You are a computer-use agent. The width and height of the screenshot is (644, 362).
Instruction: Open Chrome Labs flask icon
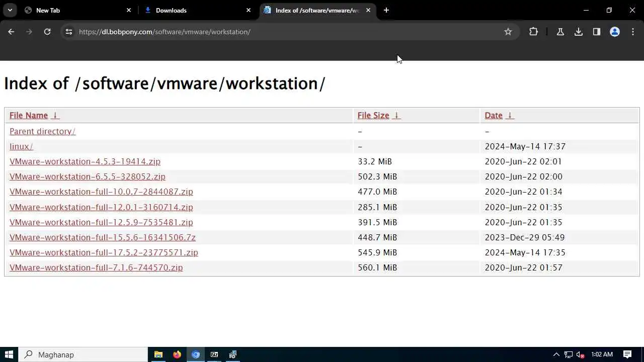560,32
